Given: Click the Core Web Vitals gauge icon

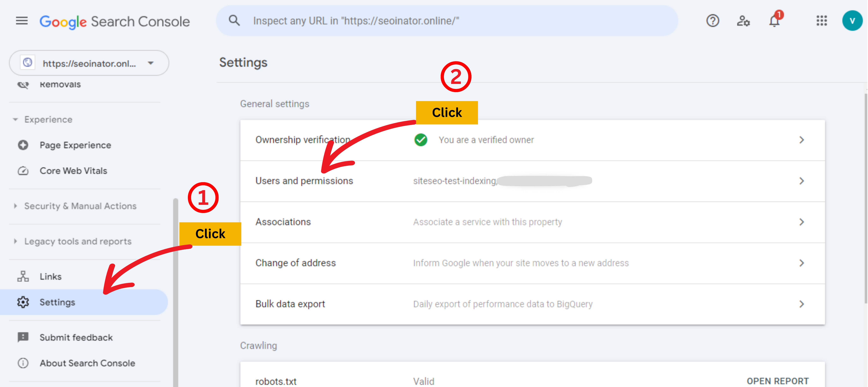Looking at the screenshot, I should [x=23, y=171].
